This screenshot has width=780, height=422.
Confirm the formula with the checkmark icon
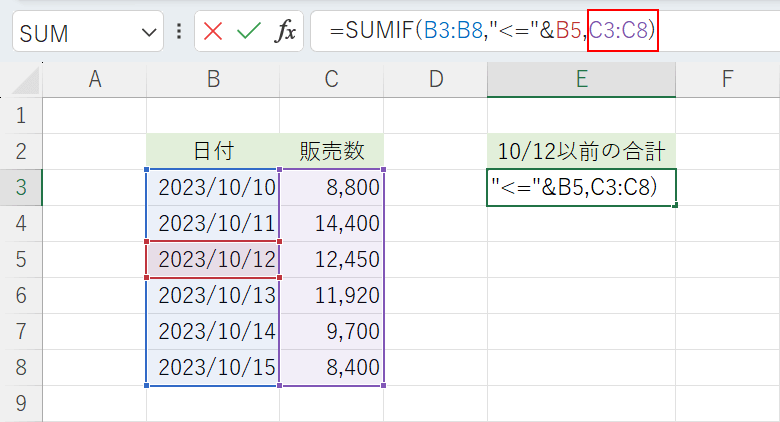[x=248, y=32]
